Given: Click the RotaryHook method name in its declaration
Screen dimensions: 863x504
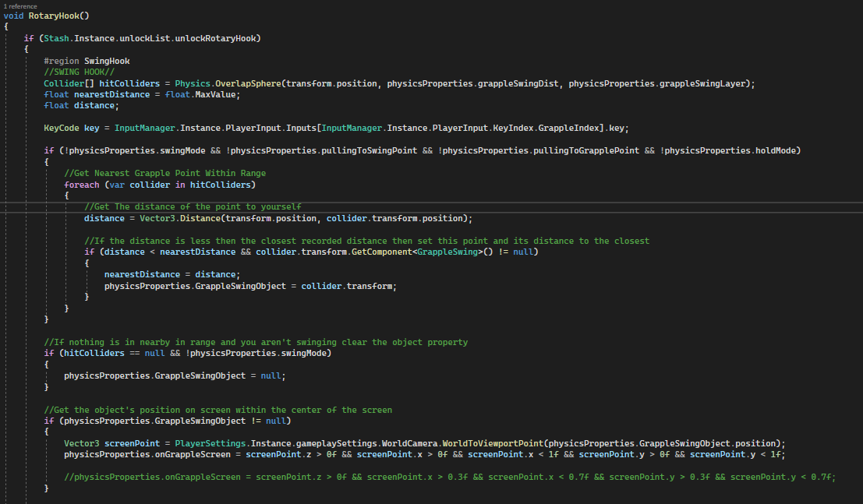Looking at the screenshot, I should click(54, 16).
